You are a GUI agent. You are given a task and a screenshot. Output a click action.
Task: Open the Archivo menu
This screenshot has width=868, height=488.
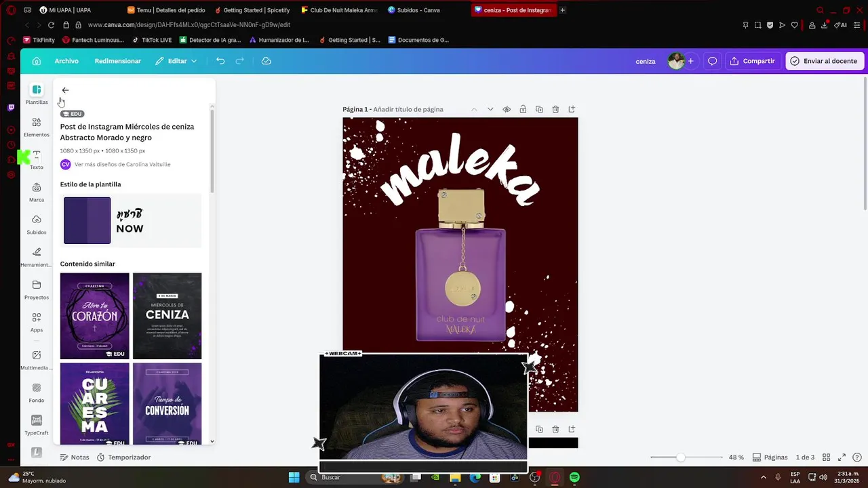pos(66,61)
